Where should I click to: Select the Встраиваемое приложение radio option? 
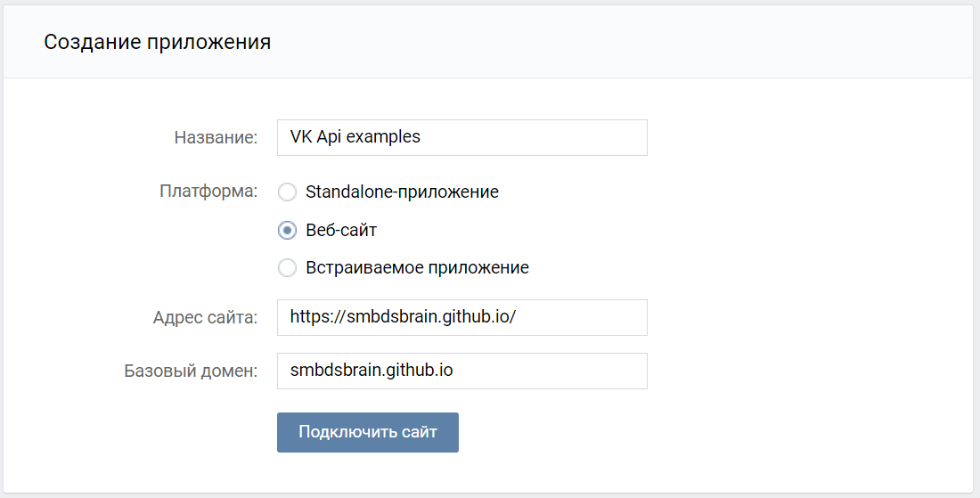[287, 267]
